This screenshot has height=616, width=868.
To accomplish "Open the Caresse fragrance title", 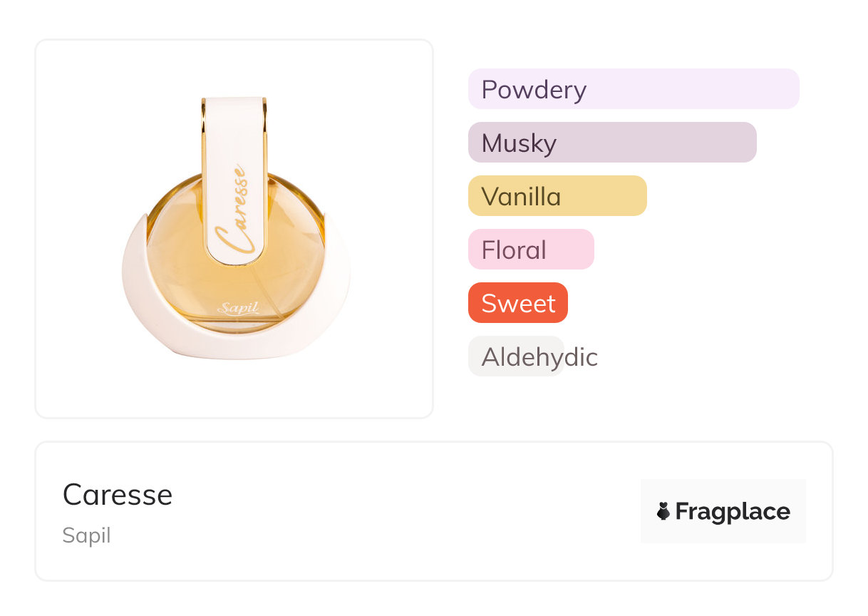I will [118, 494].
